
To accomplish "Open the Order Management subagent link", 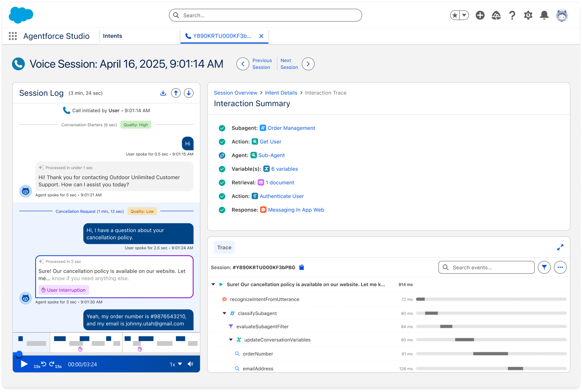I will [x=291, y=128].
